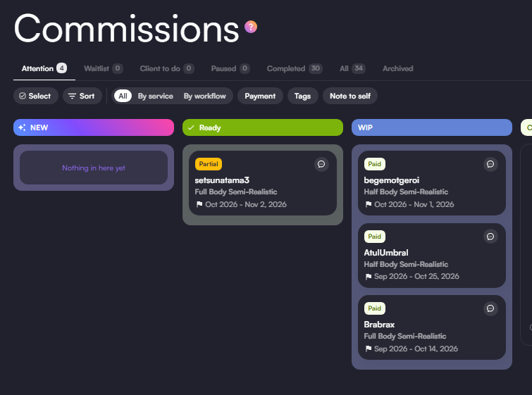Click the NEW column header
The width and height of the screenshot is (532, 395).
(94, 127)
